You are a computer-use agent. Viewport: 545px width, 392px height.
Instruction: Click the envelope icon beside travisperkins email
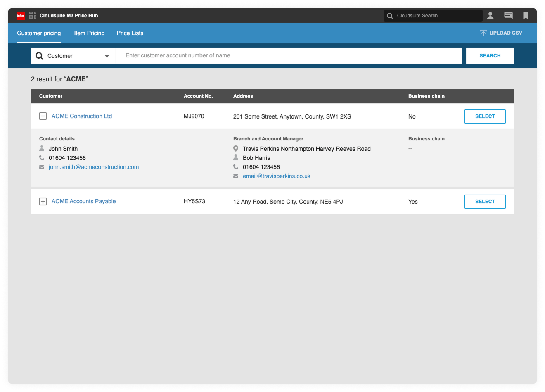click(x=236, y=176)
